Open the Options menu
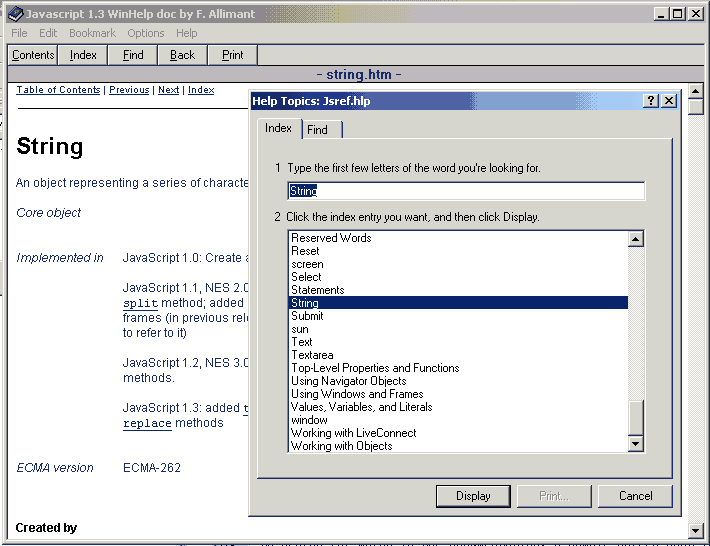710x546 pixels. [x=145, y=33]
